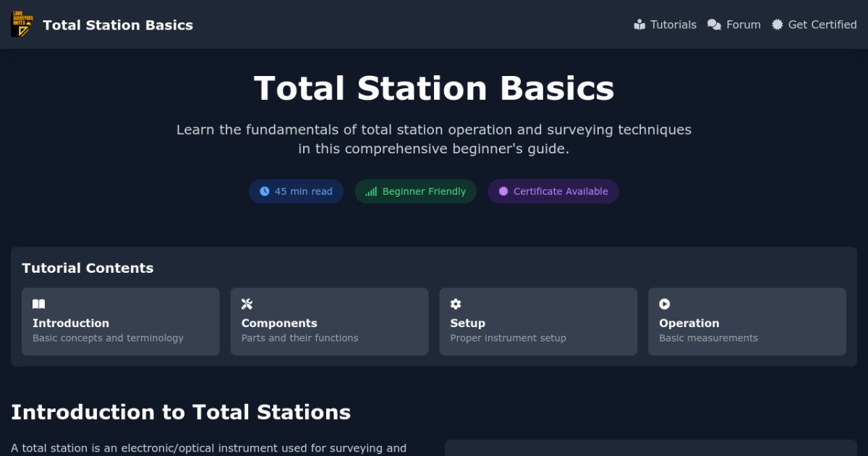Click the Introduction to Total Stations heading
Viewport: 868px width, 456px height.
click(182, 413)
